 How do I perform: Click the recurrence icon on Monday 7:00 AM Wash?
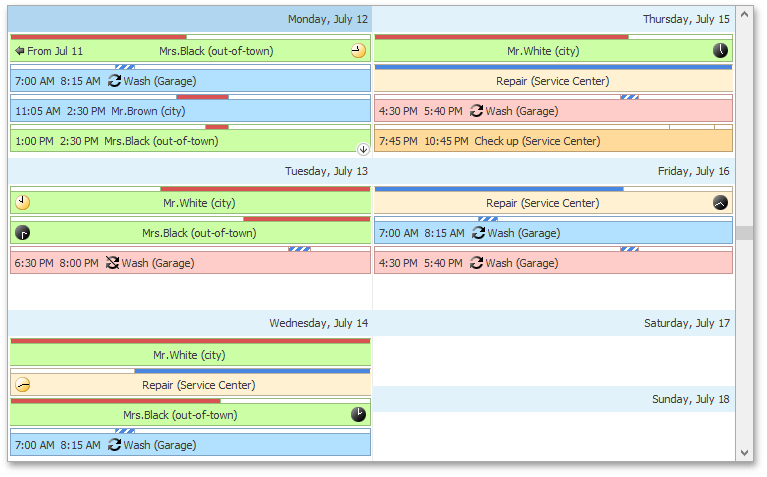click(x=114, y=81)
